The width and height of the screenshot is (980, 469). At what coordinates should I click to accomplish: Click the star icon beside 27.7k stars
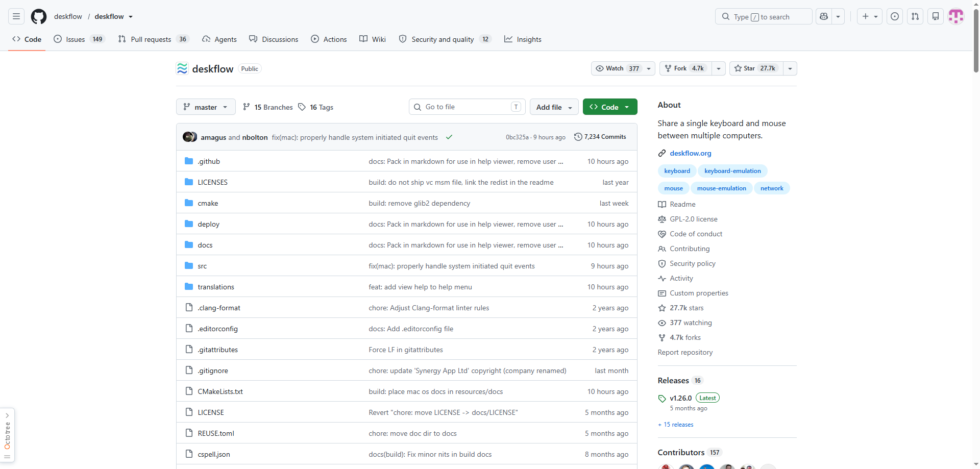pos(662,308)
